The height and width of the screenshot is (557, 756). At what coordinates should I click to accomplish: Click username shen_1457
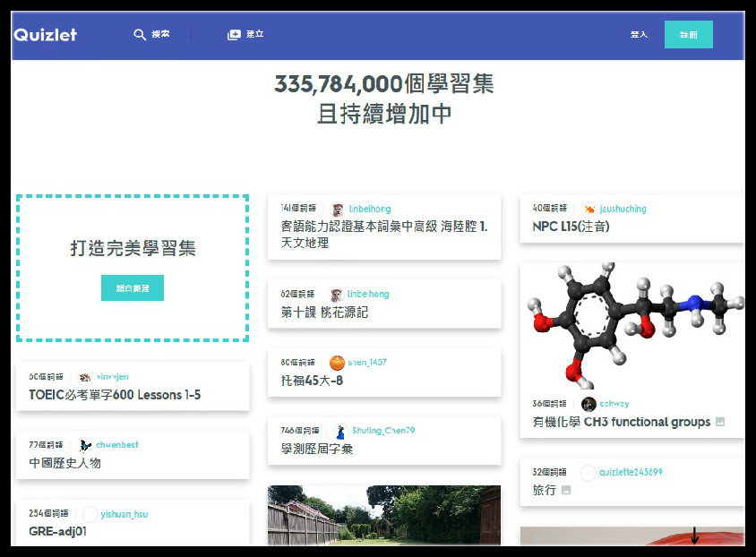point(367,363)
